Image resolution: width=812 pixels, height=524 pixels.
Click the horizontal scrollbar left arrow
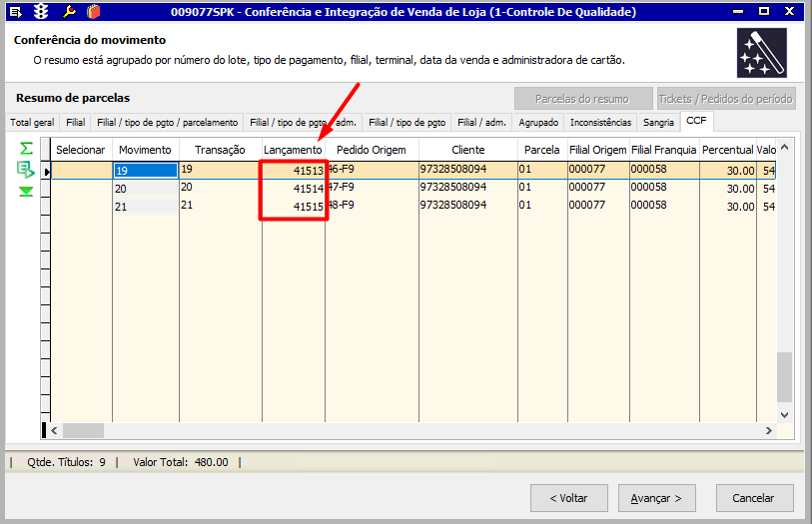(x=54, y=430)
